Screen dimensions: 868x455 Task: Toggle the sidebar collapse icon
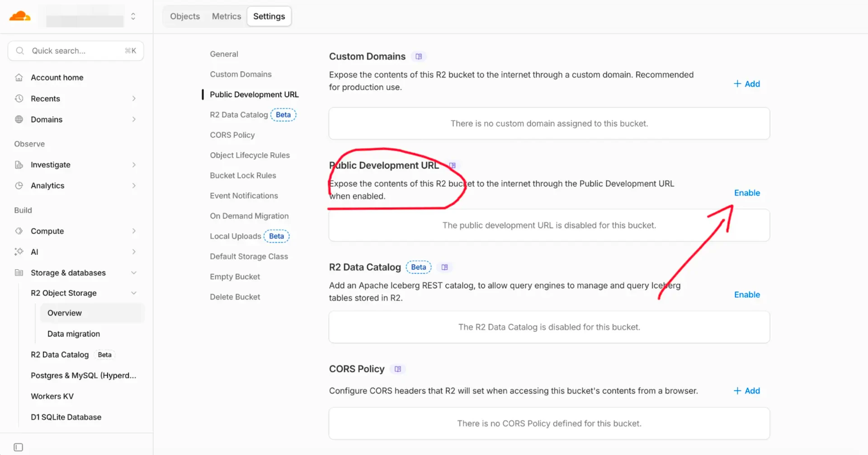(19, 447)
